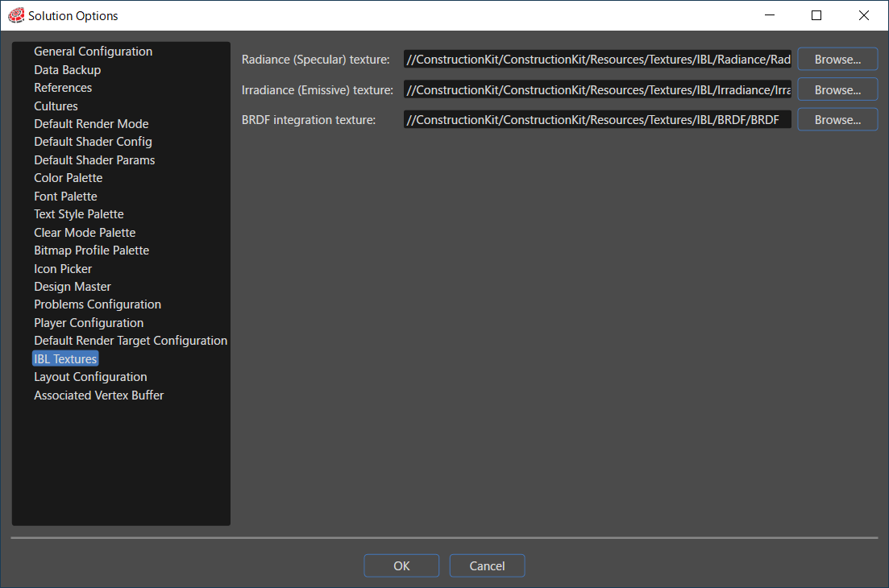Select Default Render Target Configuration
The width and height of the screenshot is (889, 588).
(x=131, y=341)
